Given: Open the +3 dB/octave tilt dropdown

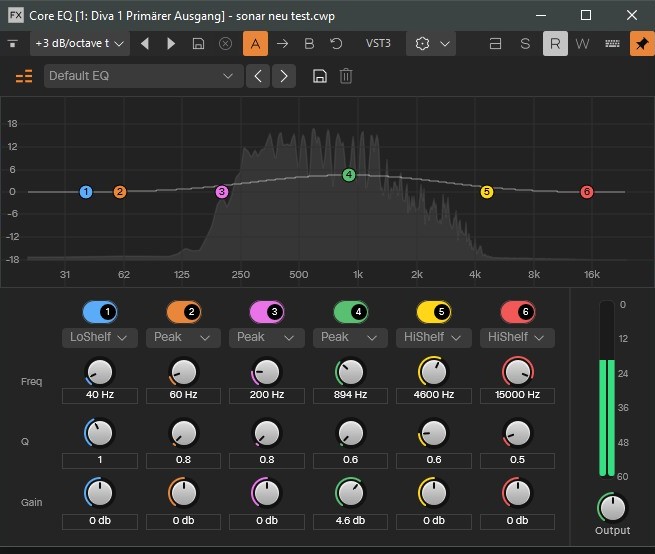Looking at the screenshot, I should [x=79, y=44].
